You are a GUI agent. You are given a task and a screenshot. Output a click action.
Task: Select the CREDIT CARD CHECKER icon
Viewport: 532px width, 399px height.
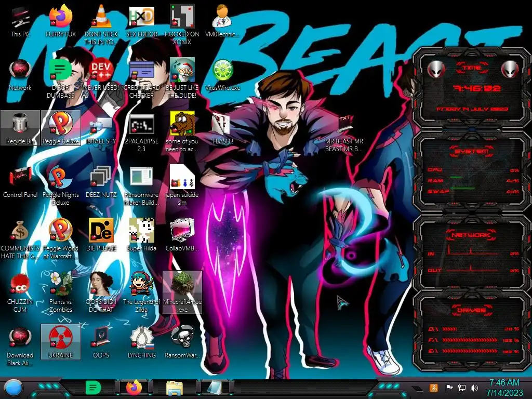[x=141, y=79]
